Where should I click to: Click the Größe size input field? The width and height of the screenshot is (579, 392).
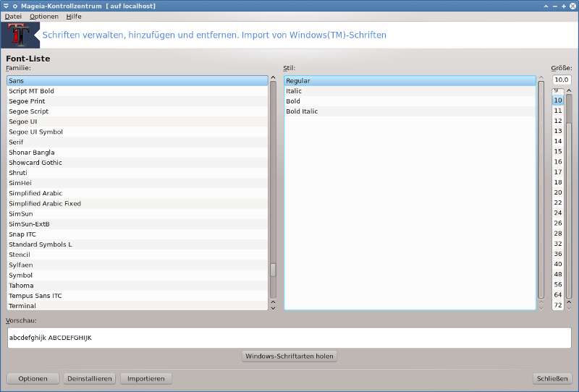562,80
